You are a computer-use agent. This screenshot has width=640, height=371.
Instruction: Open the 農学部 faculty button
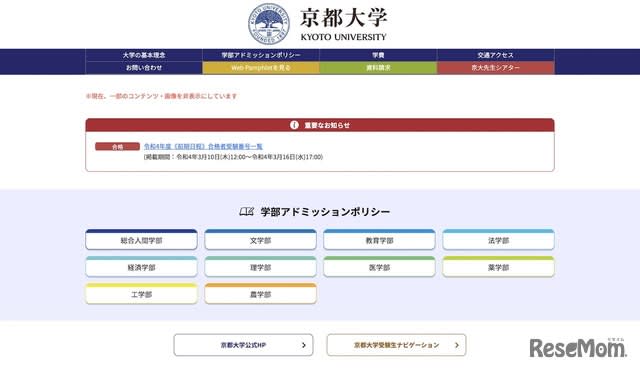coord(260,293)
